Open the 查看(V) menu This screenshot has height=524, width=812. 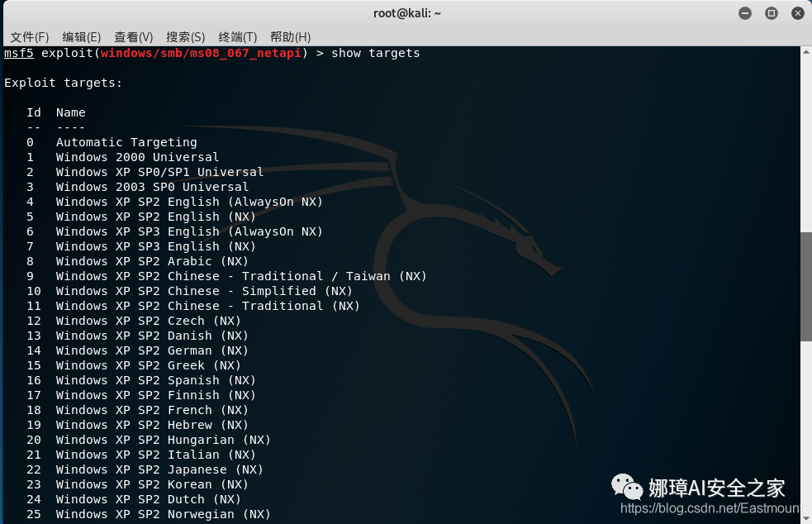(134, 37)
